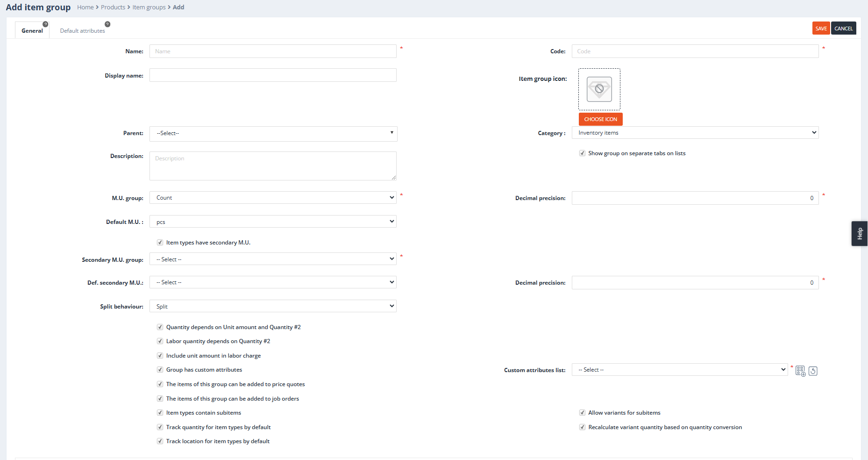This screenshot has height=460, width=868.
Task: Switch to the Default attributes tab
Action: coord(82,31)
